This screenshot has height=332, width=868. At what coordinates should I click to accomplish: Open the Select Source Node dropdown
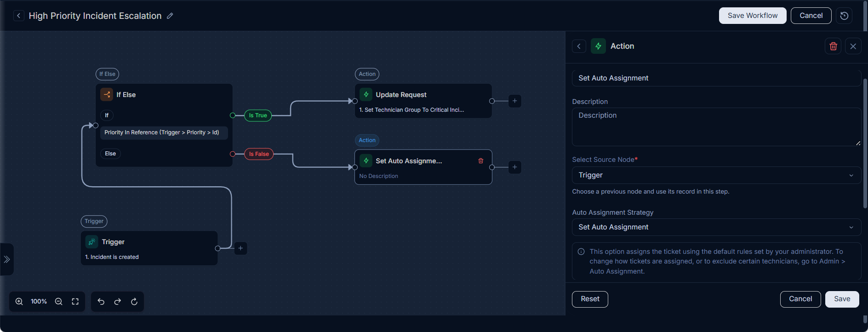(x=716, y=175)
